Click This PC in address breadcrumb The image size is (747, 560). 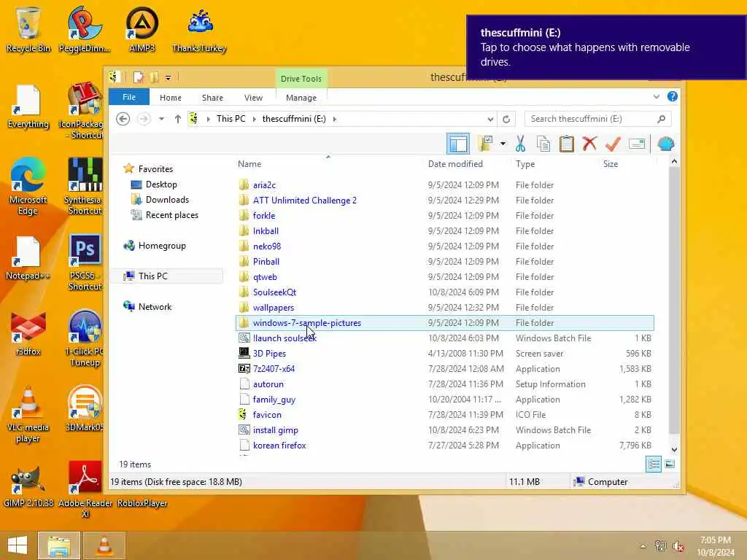[x=231, y=119]
